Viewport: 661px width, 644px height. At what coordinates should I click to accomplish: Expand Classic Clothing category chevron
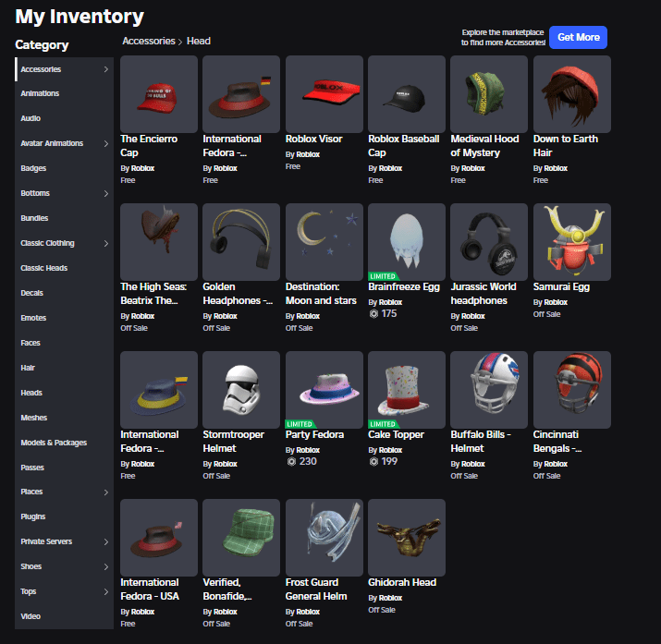pyautogui.click(x=105, y=243)
